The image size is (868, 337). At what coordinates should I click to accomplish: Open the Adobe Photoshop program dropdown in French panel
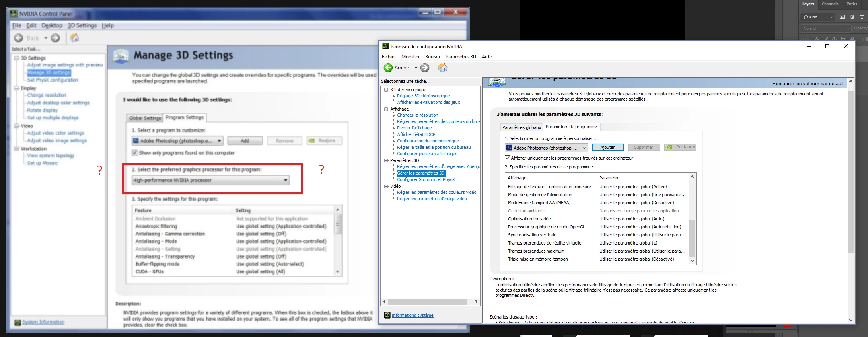546,148
